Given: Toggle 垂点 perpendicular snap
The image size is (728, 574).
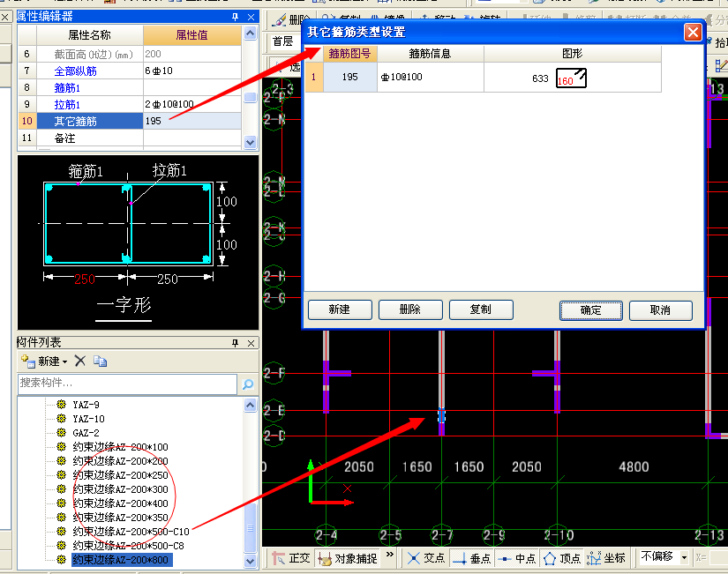Looking at the screenshot, I should point(472,558).
